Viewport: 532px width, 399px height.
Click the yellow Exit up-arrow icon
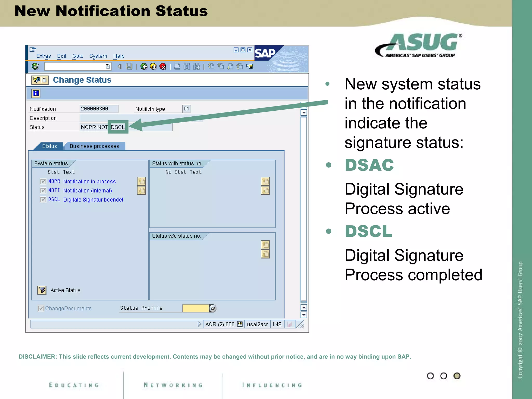pyautogui.click(x=153, y=66)
